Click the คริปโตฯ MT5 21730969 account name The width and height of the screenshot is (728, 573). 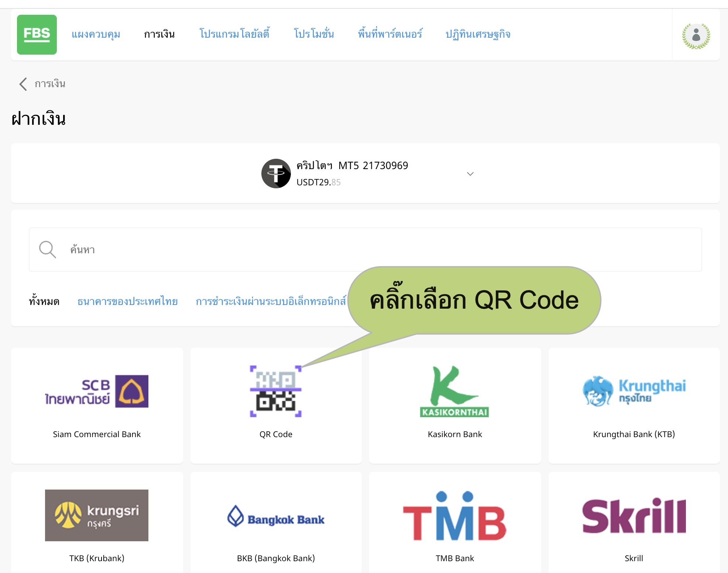[352, 165]
